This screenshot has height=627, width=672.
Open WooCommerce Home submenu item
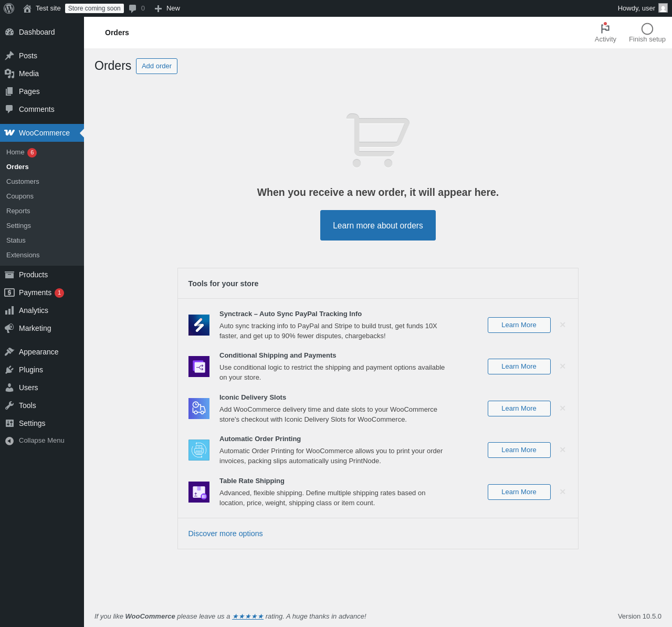pos(15,152)
